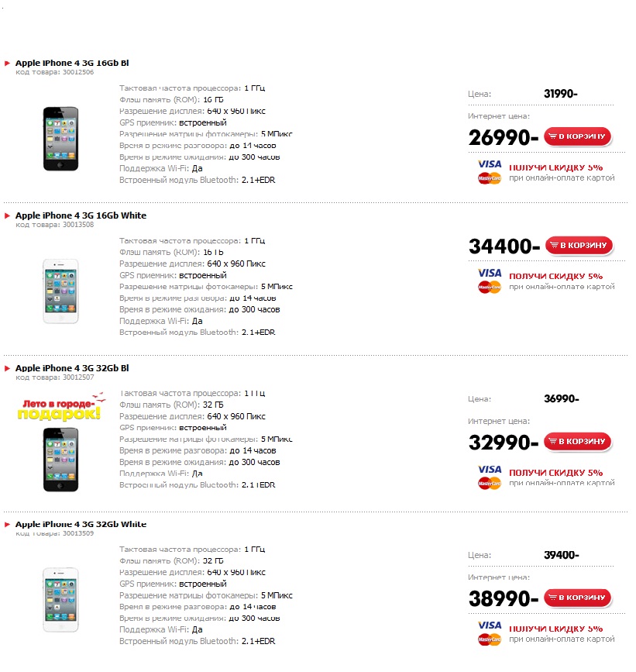Click the Visa icon under 32990 price
Screen dimensions: 636x672
coord(490,470)
